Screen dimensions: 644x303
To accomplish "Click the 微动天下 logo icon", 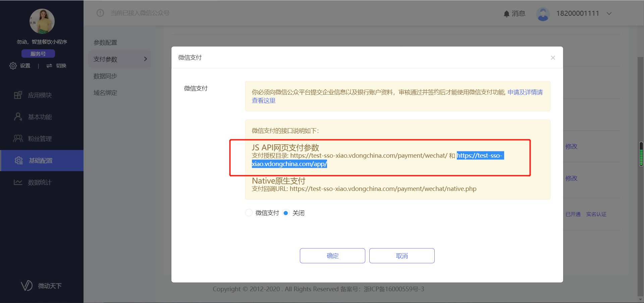I will pyautogui.click(x=27, y=286).
